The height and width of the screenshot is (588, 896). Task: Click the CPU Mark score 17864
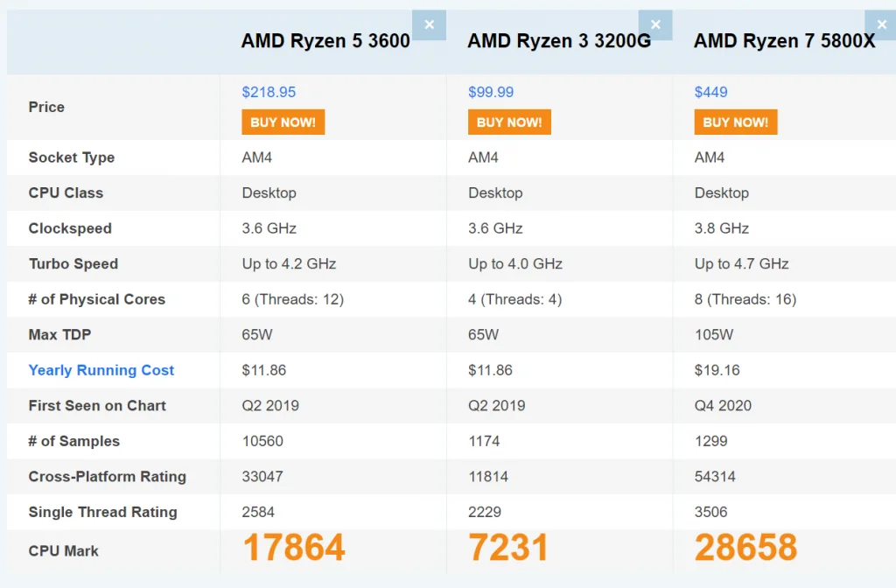[294, 548]
